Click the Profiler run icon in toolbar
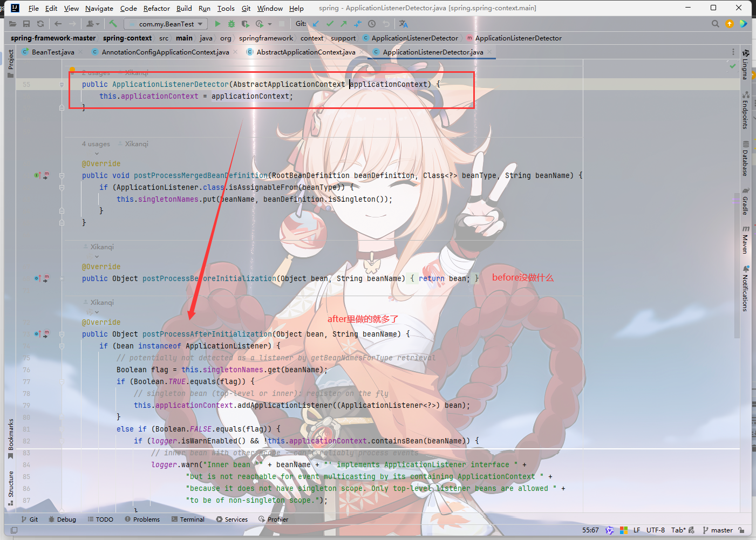756x540 pixels. click(260, 24)
